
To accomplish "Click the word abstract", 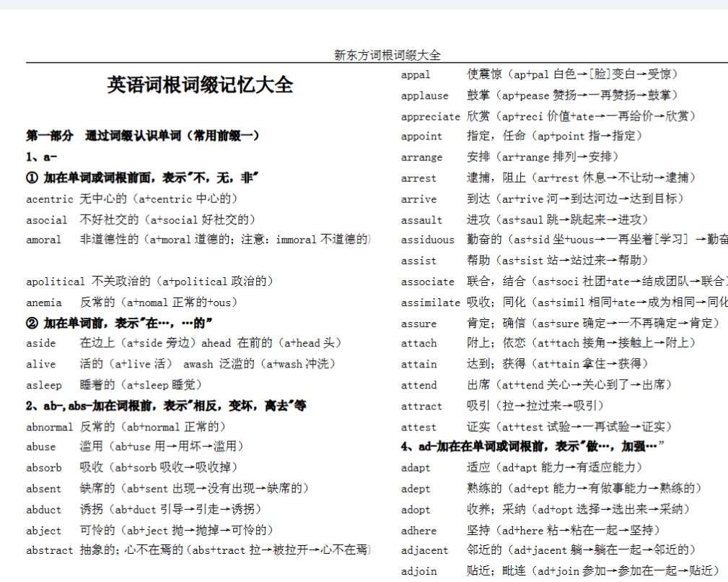I will pyautogui.click(x=49, y=550).
